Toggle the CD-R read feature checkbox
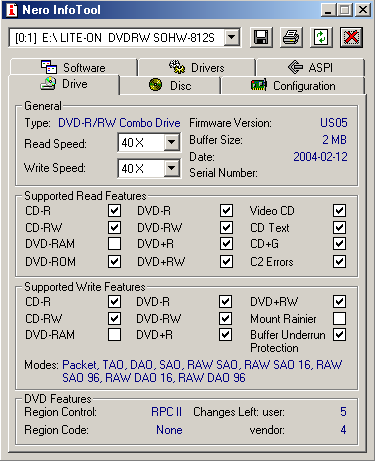The height and width of the screenshot is (461, 375). (x=114, y=211)
